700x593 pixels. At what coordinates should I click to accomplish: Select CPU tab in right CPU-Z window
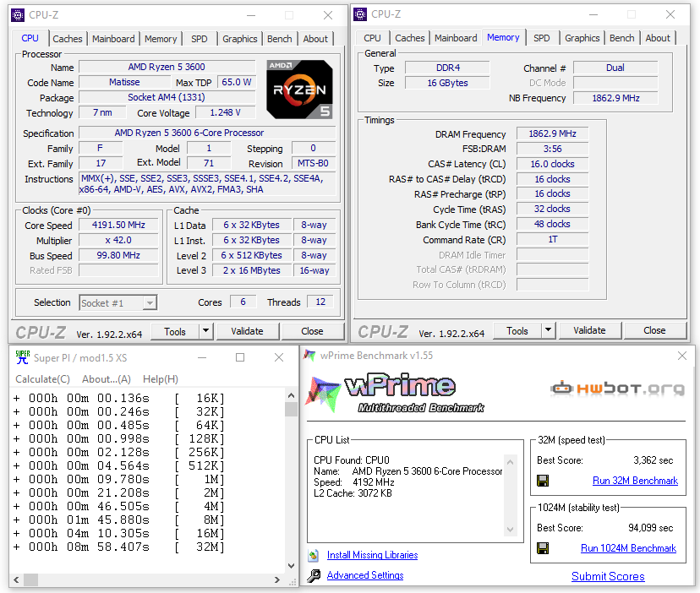[x=372, y=38]
